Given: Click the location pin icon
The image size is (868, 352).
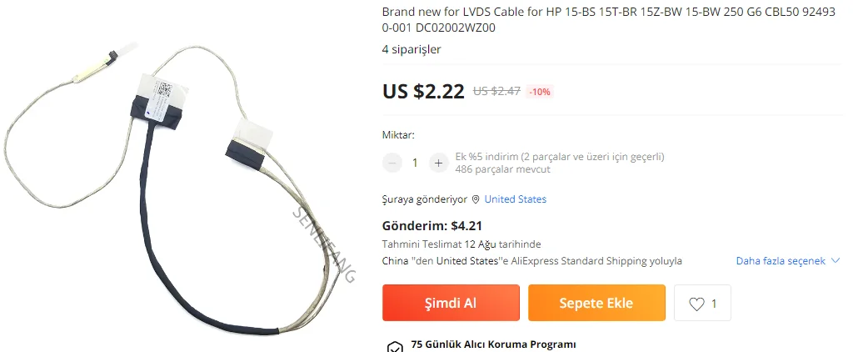Looking at the screenshot, I should pos(476,199).
